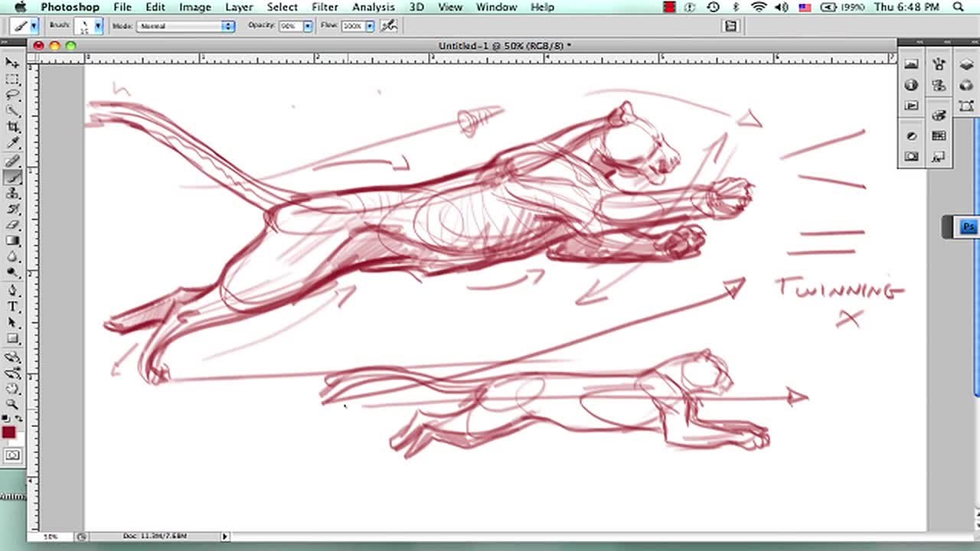Open the Layers panel icon
Image resolution: width=980 pixels, height=551 pixels.
(966, 65)
